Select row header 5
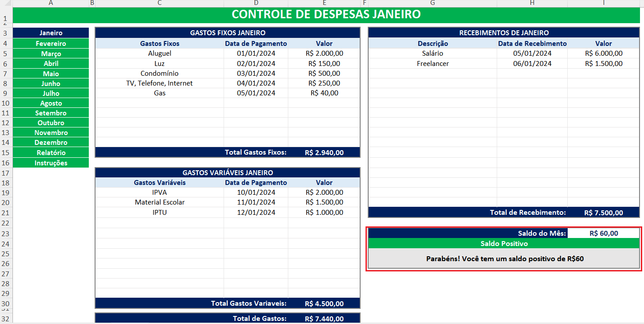 click(x=6, y=53)
